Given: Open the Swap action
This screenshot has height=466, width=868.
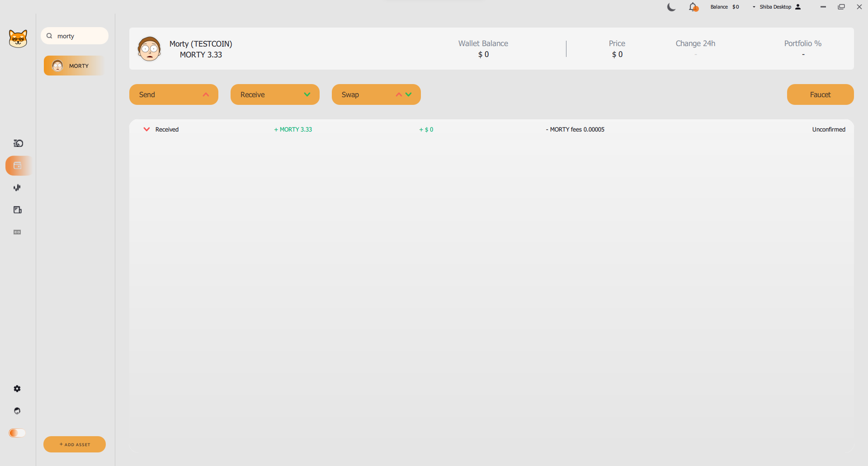Looking at the screenshot, I should click(x=376, y=94).
